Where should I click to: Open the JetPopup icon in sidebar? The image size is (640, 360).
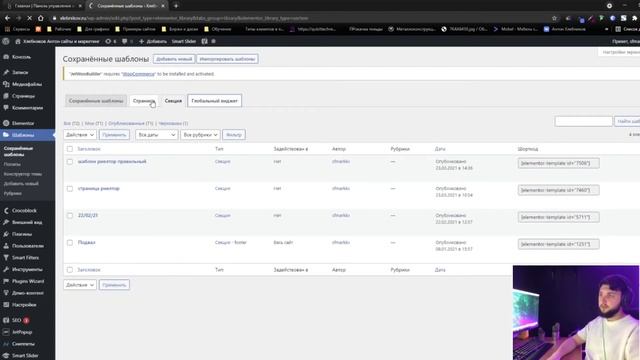pos(6,332)
